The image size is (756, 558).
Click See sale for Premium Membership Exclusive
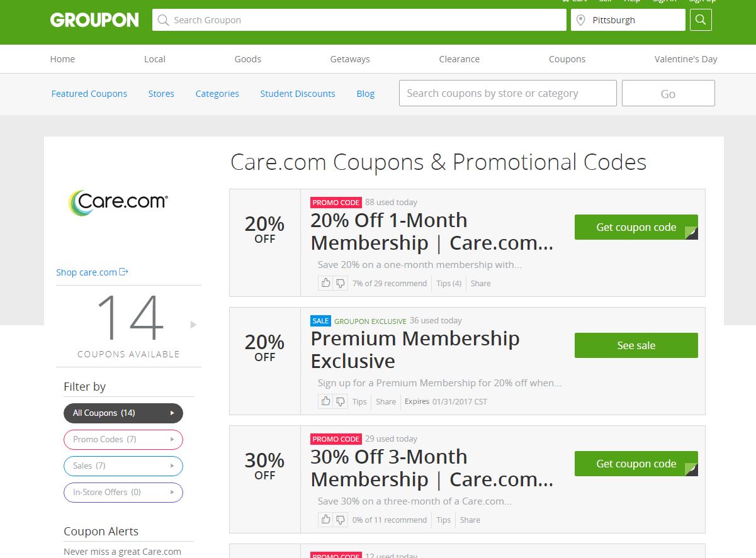point(636,345)
